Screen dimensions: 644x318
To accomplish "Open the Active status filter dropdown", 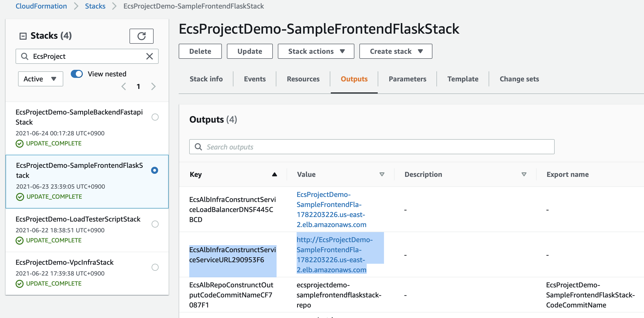I will (x=40, y=79).
